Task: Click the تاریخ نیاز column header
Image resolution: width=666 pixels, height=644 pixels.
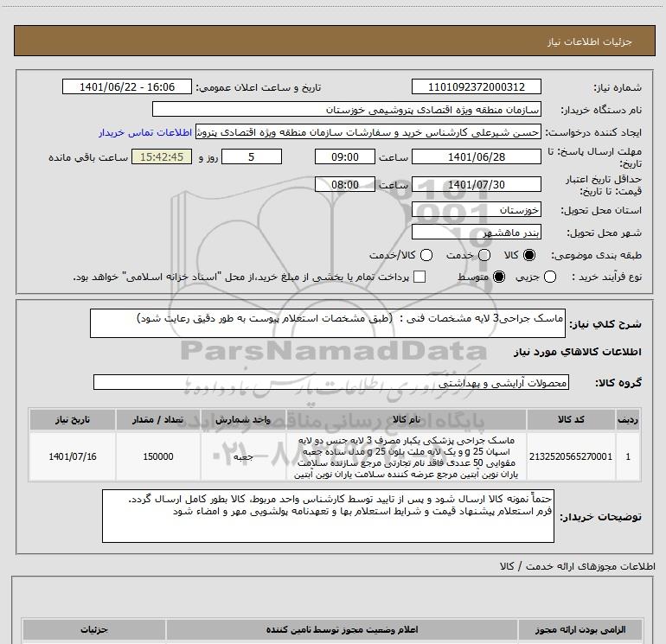Action: (x=72, y=419)
